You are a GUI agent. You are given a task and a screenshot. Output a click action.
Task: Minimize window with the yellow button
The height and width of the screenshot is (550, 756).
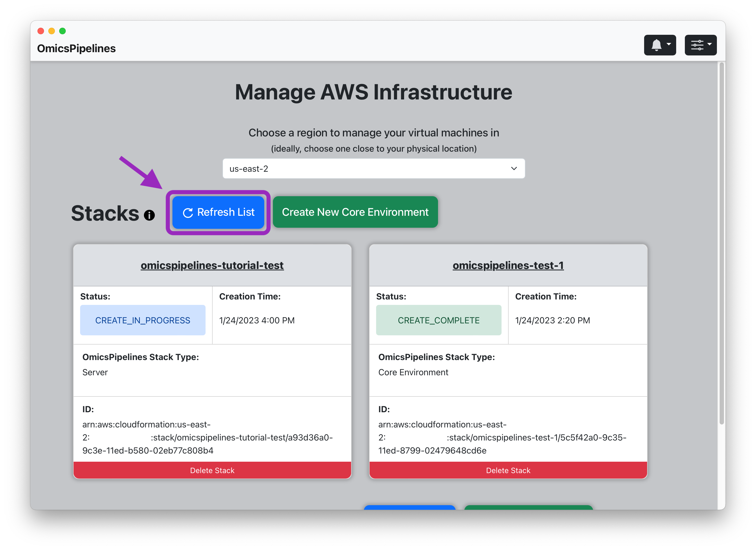point(52,31)
